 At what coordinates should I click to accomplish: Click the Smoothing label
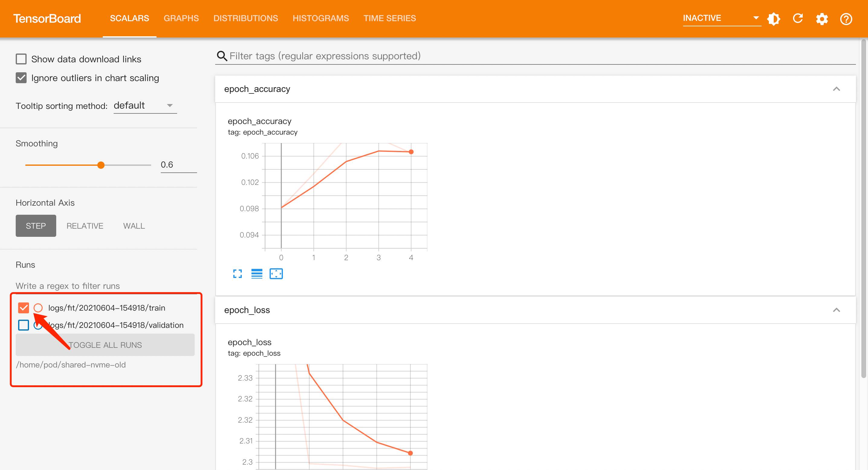coord(37,143)
